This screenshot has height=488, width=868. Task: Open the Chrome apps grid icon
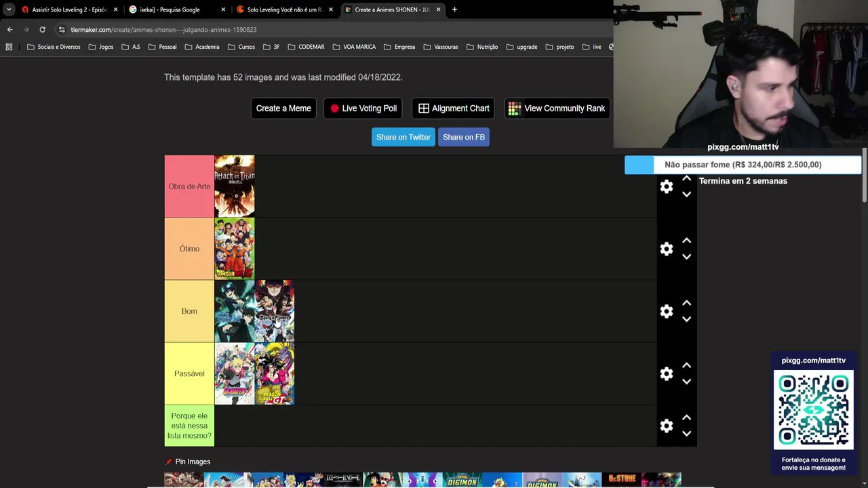pyautogui.click(x=9, y=47)
